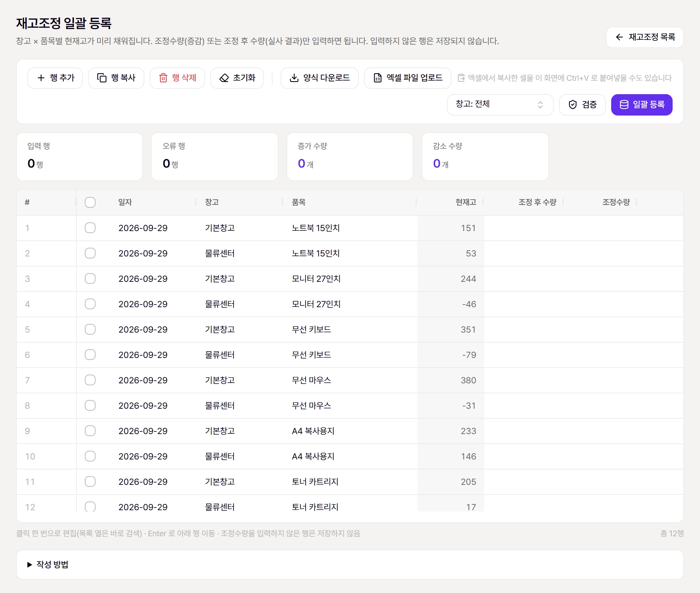
Task: Click the 입력 행 summary card
Action: (80, 157)
